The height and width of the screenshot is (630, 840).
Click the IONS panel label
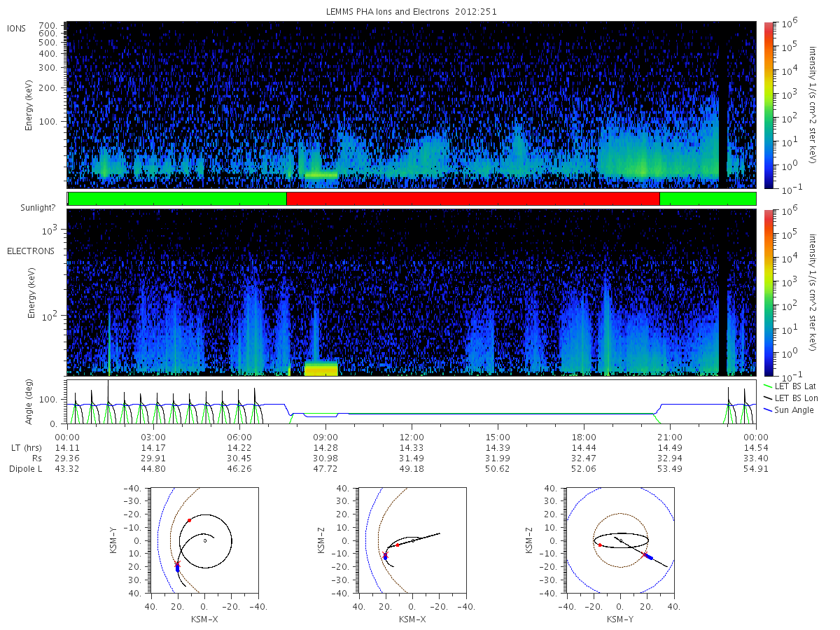pos(17,28)
